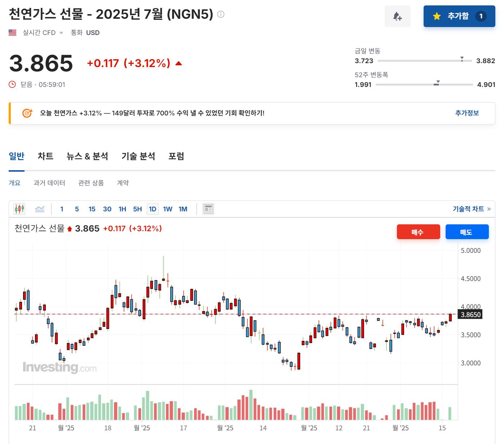
Task: Open the chart events panel icon
Action: click(208, 208)
